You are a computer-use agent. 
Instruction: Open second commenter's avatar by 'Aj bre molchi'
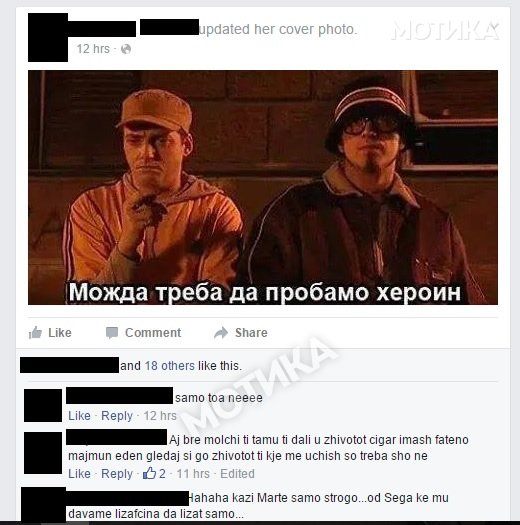[43, 453]
